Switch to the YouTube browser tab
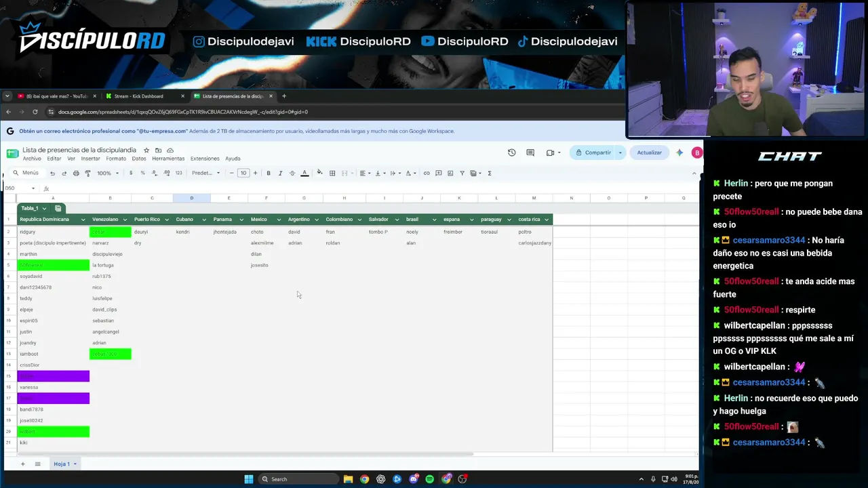This screenshot has width=868, height=488. [57, 96]
